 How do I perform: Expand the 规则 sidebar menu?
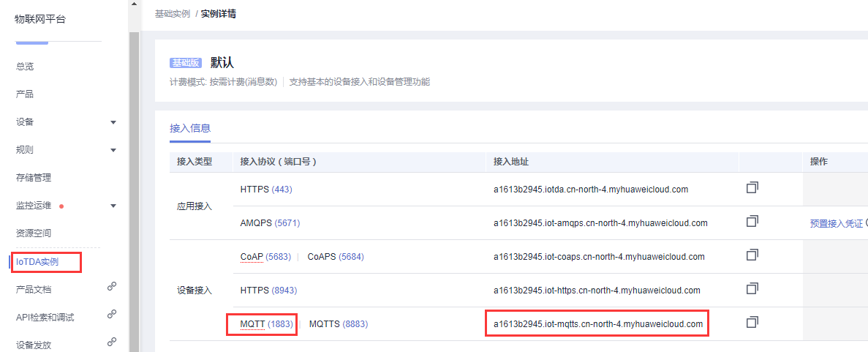click(113, 150)
